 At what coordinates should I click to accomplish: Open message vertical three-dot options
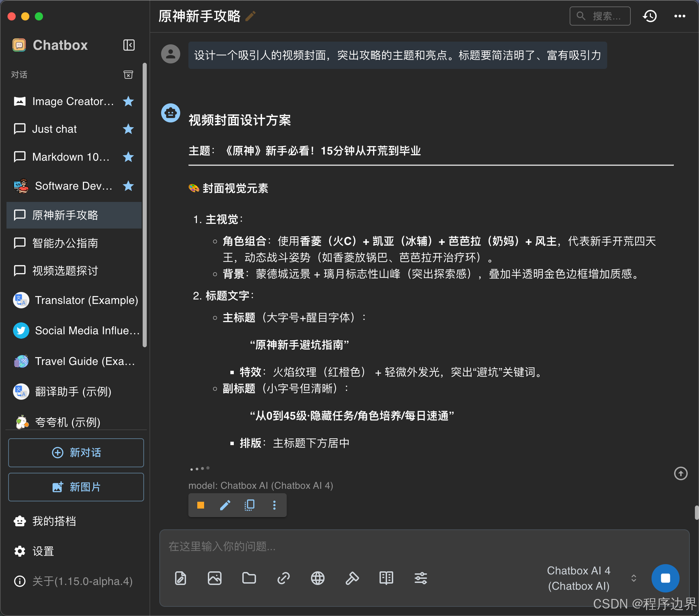pos(274,505)
